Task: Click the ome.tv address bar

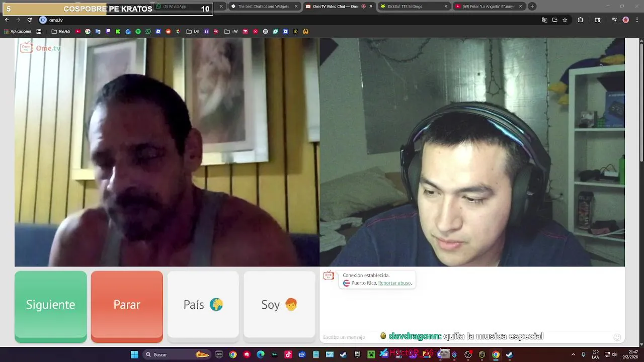Action: pyautogui.click(x=292, y=20)
